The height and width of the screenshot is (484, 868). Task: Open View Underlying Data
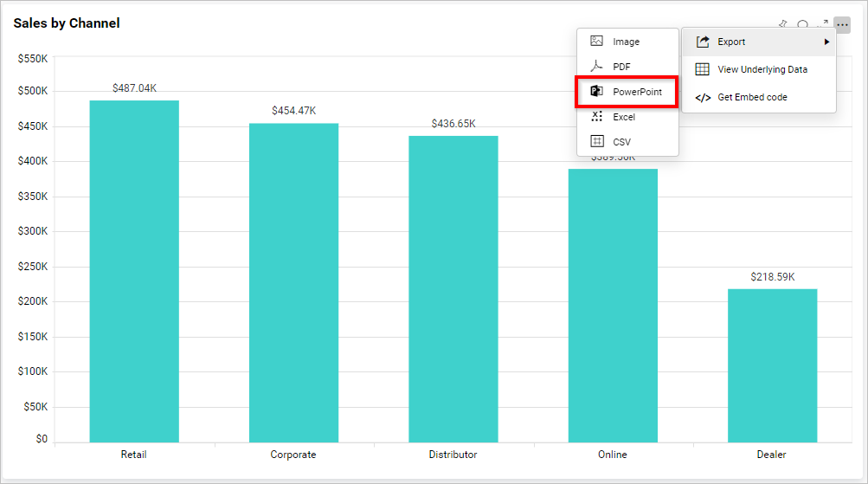(762, 69)
